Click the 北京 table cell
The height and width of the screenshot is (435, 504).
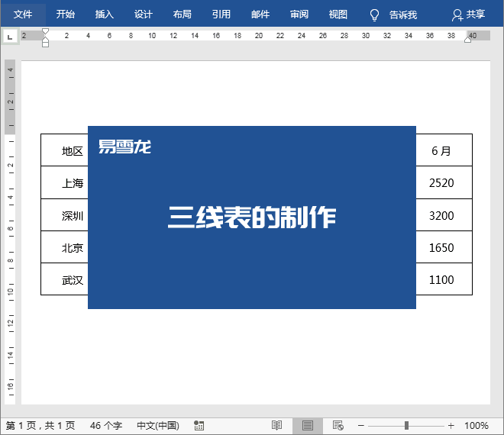pos(64,247)
